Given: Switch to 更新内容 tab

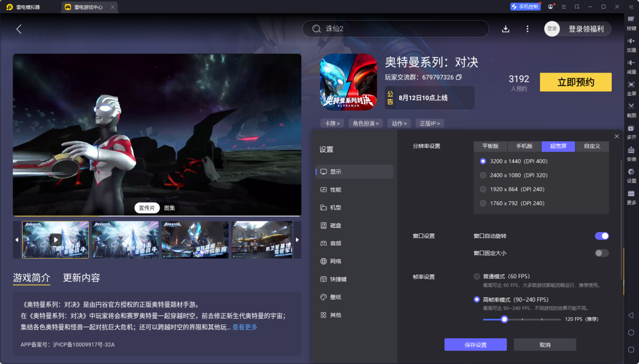Looking at the screenshot, I should pos(81,278).
